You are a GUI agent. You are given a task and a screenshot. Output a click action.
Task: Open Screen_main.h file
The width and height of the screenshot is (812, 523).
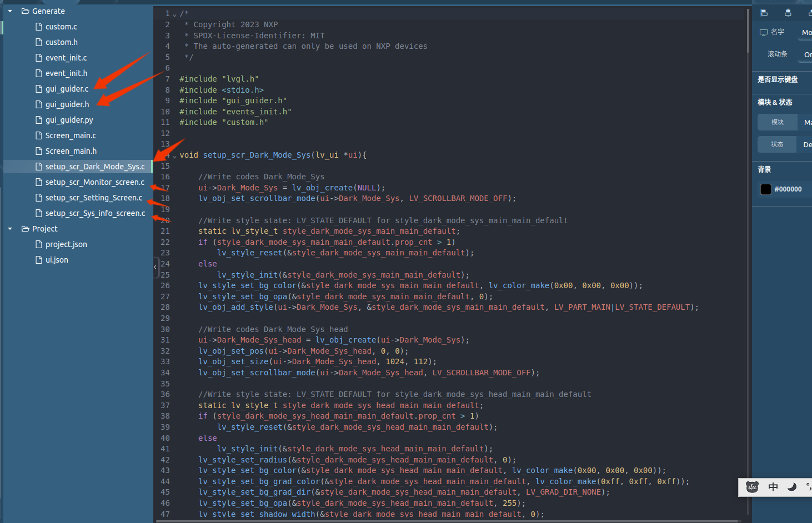click(x=71, y=151)
